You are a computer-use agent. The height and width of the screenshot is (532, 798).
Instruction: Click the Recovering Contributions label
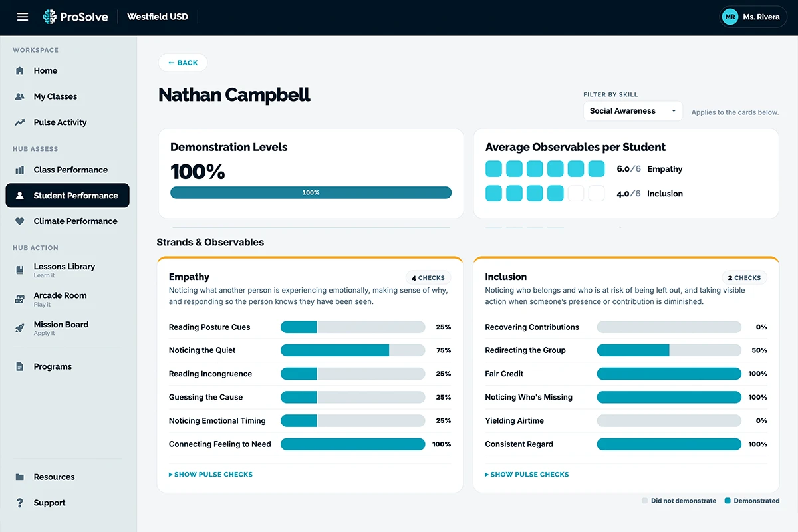(x=532, y=327)
